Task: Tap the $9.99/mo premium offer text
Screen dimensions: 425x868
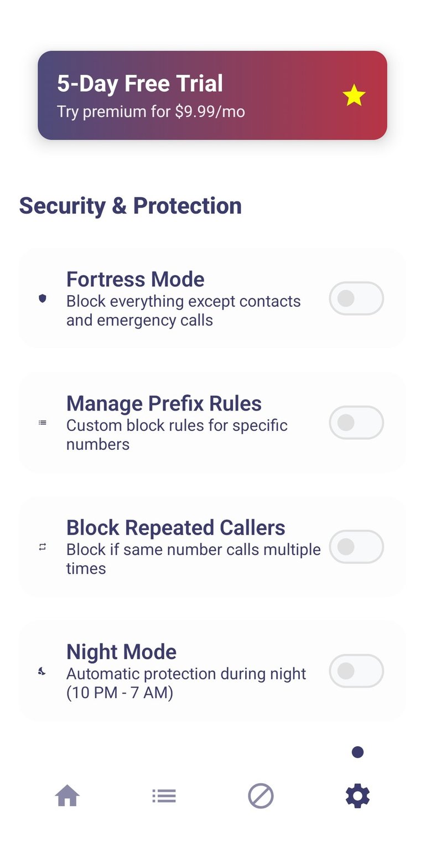Action: pos(151,111)
